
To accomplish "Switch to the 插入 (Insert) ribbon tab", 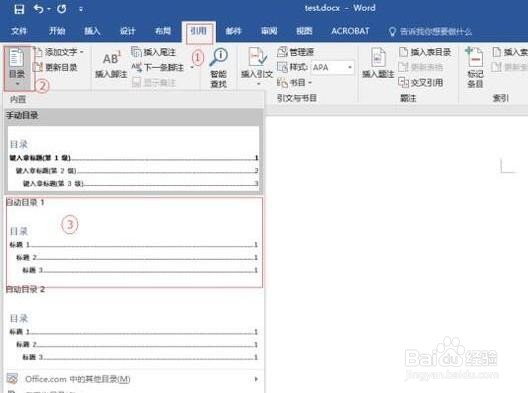I will coord(92,31).
